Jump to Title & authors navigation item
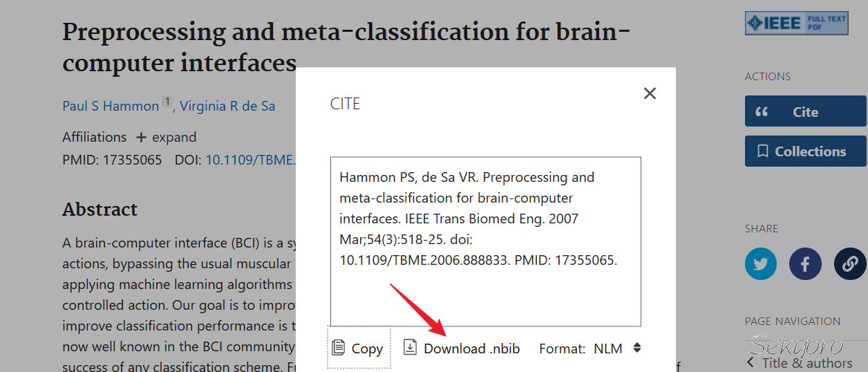This screenshot has height=372, width=868. 806,363
